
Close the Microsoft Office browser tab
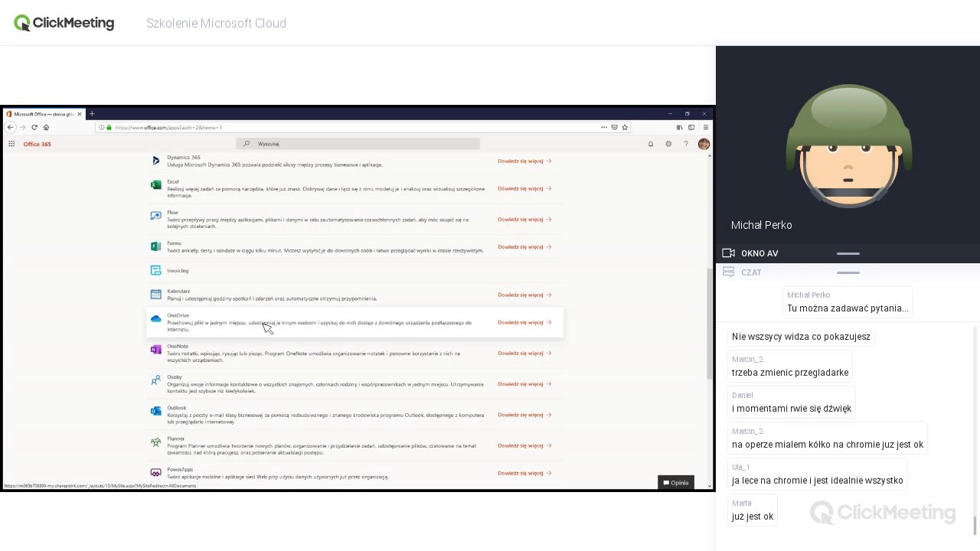79,114
